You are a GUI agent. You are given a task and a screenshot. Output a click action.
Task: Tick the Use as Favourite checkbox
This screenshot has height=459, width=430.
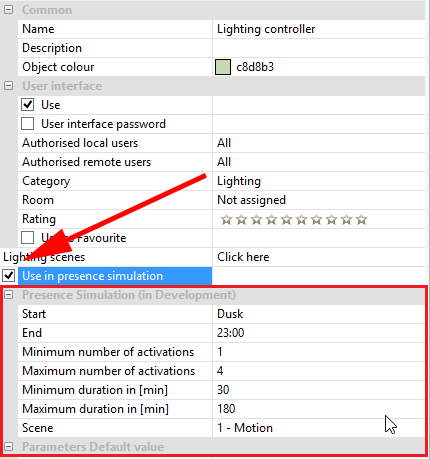(x=27, y=238)
